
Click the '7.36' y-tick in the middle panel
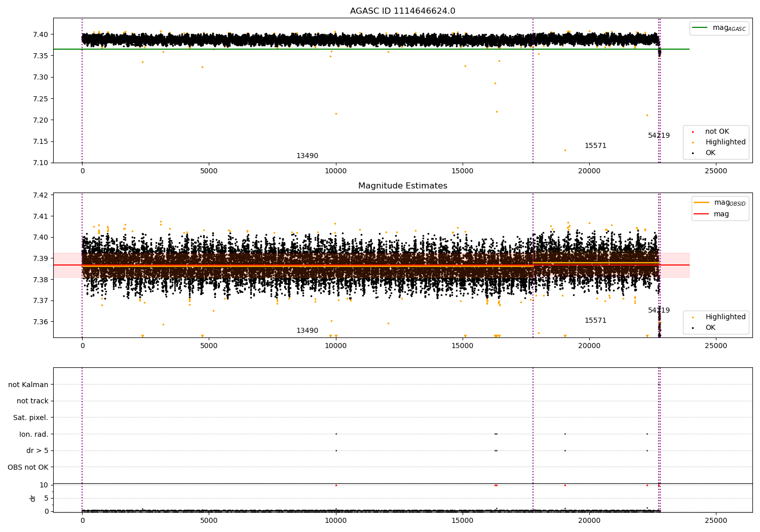41,322
